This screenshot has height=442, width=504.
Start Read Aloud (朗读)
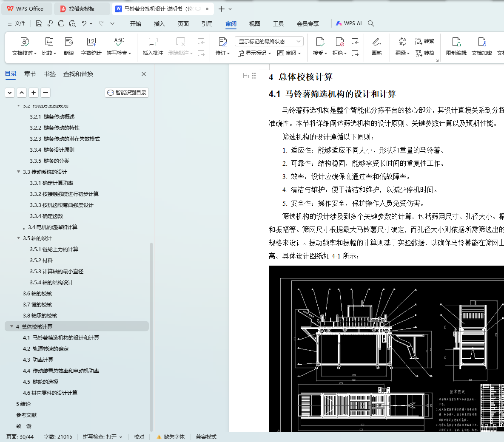point(69,47)
